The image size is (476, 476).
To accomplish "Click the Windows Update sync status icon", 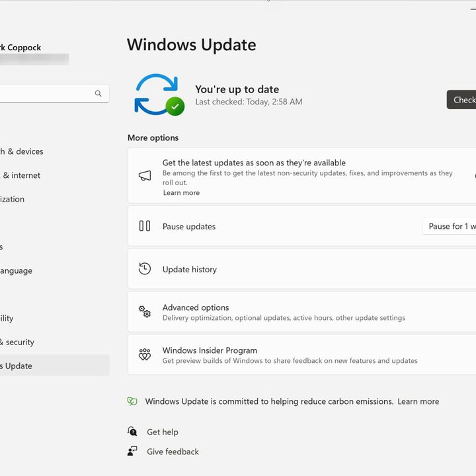I will click(x=159, y=95).
